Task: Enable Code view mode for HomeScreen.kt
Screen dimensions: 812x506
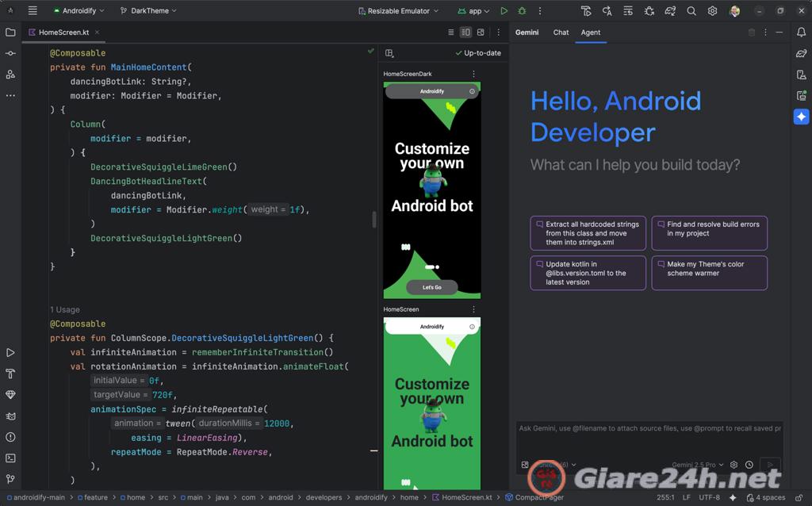Action: click(x=450, y=32)
